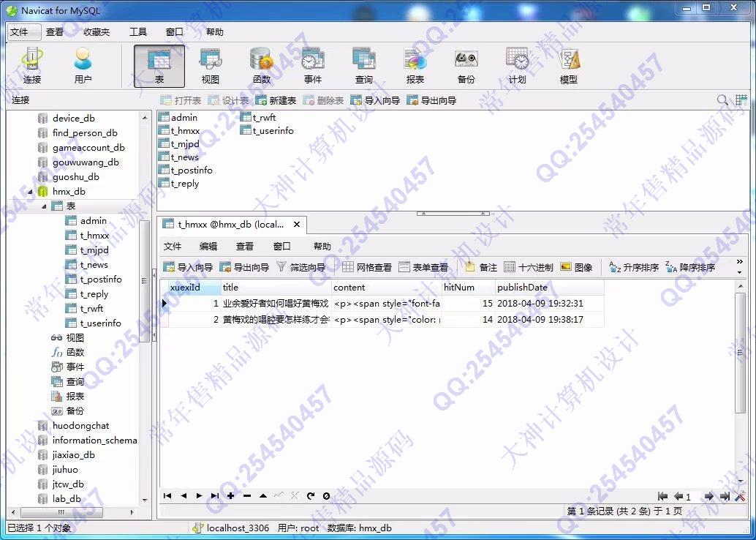Open the page settings tool icon

click(740, 496)
